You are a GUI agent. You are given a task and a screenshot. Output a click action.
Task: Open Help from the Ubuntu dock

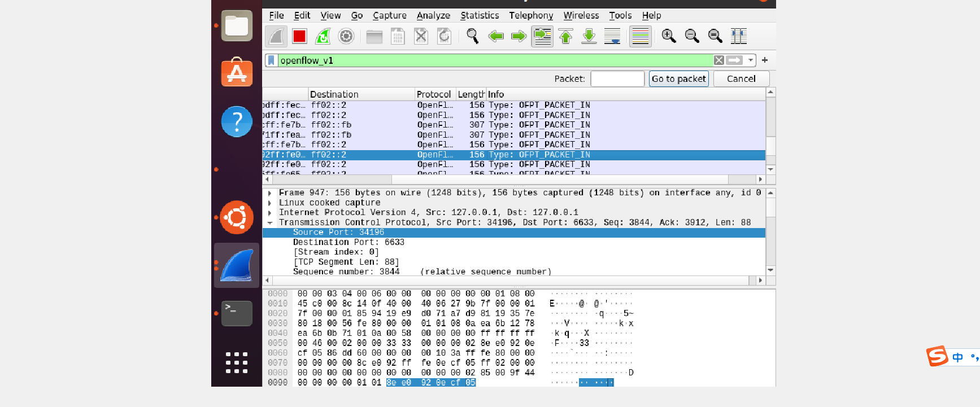pos(237,121)
